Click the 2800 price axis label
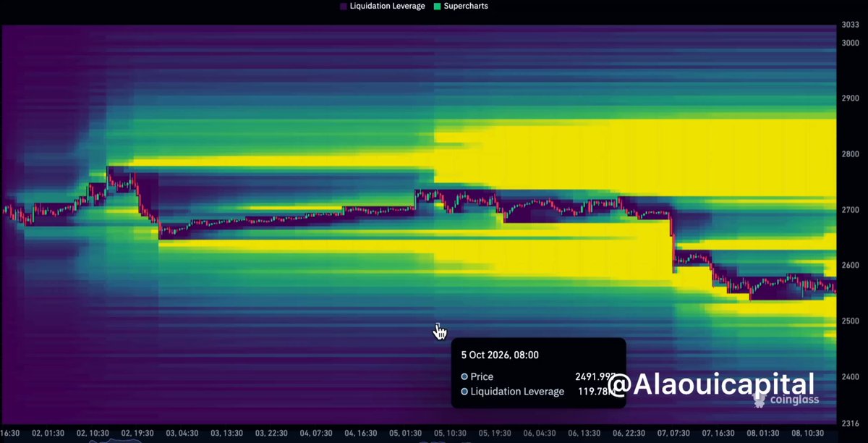Screen dimensions: 868x443 [850, 154]
